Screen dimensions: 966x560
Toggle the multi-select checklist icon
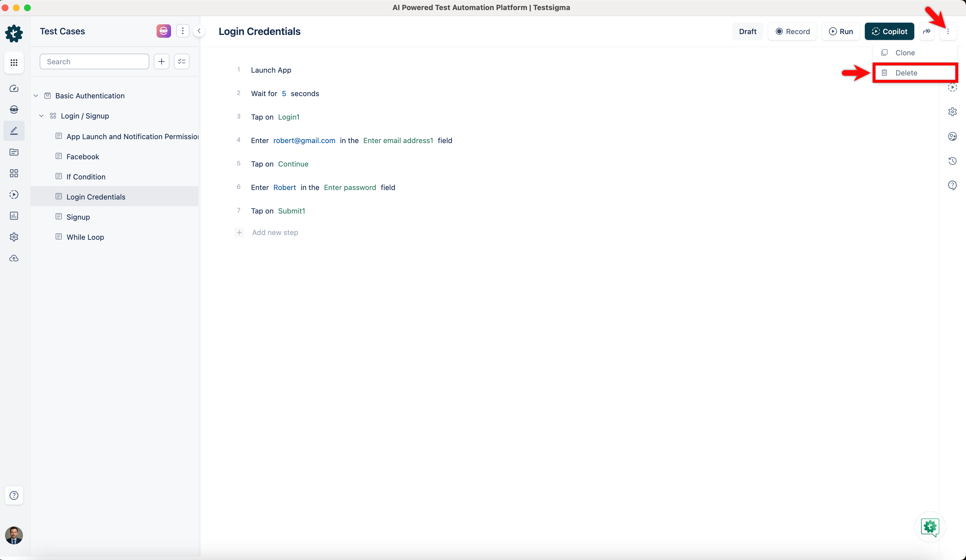click(182, 62)
